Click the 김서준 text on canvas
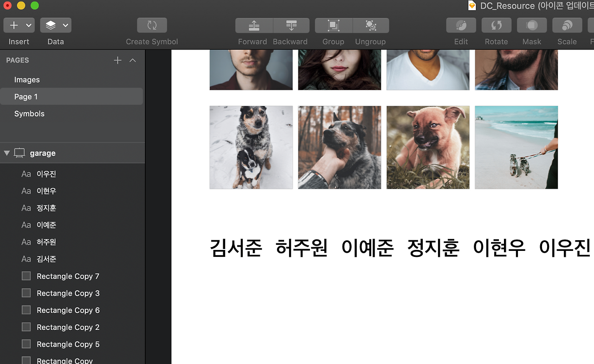 click(236, 248)
